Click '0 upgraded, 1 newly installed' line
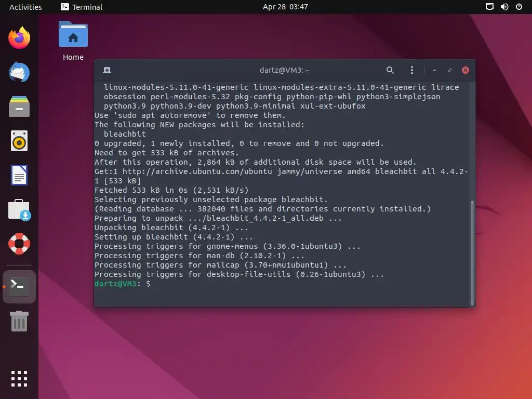Screen dimensions: 532x399 (x=239, y=143)
